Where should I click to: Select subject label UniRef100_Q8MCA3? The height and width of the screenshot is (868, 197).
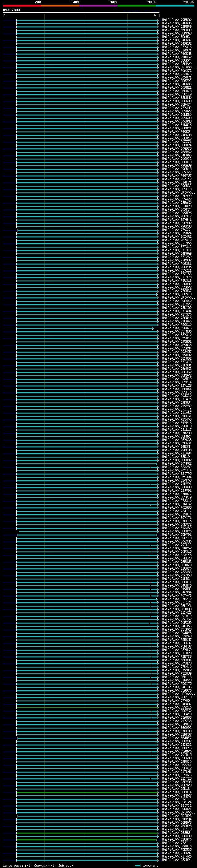[x=177, y=33]
